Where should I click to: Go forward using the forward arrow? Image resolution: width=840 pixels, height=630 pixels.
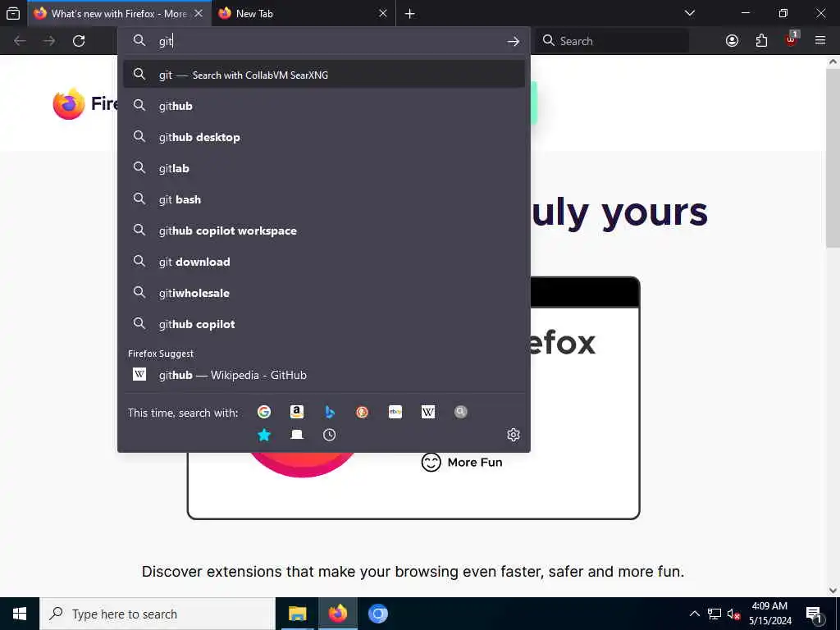click(49, 41)
